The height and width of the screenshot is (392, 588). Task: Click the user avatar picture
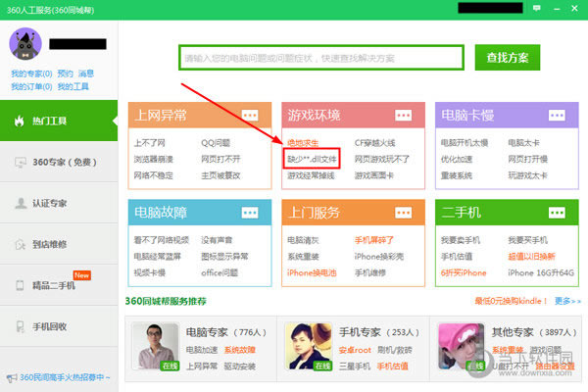[25, 43]
